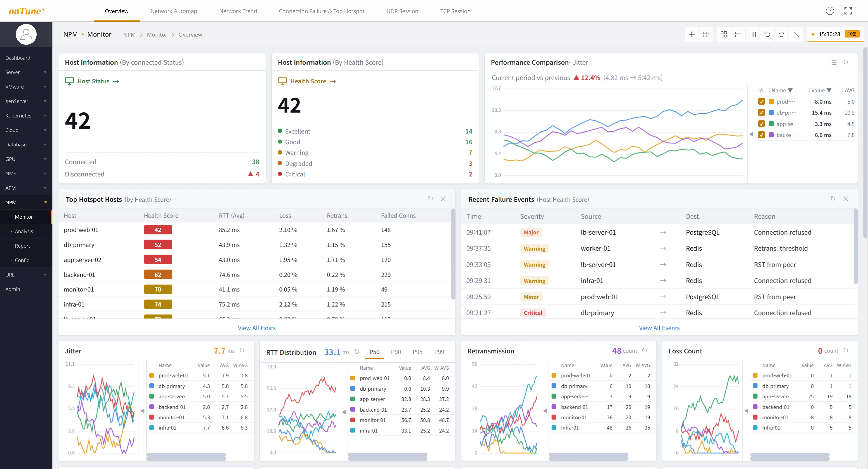Open Performance Comparison hamburger menu

[x=834, y=62]
